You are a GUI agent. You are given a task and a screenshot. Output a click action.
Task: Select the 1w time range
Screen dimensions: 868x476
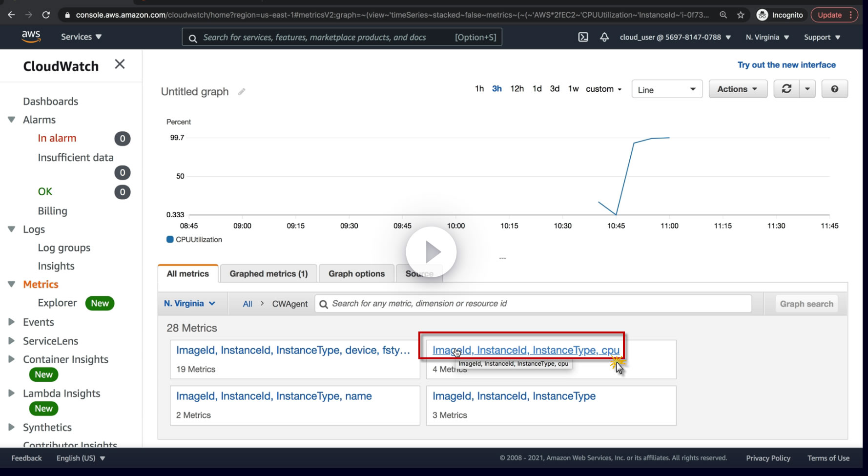(x=573, y=89)
